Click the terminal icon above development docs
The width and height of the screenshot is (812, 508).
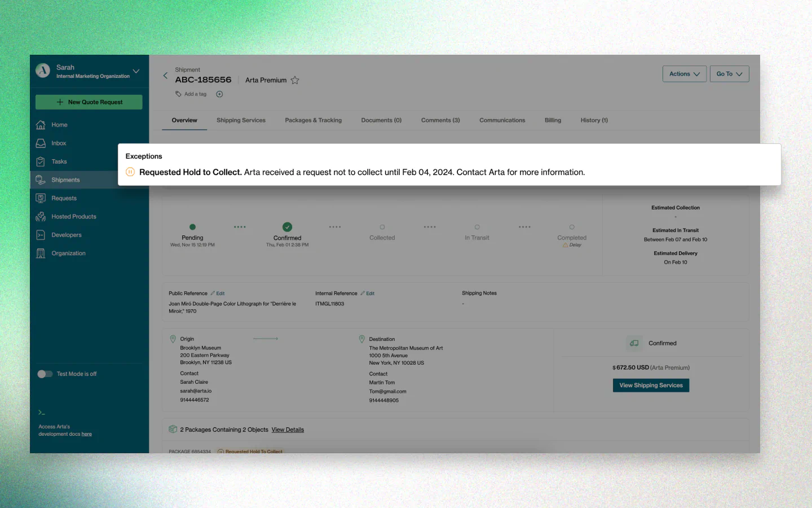[x=42, y=413]
